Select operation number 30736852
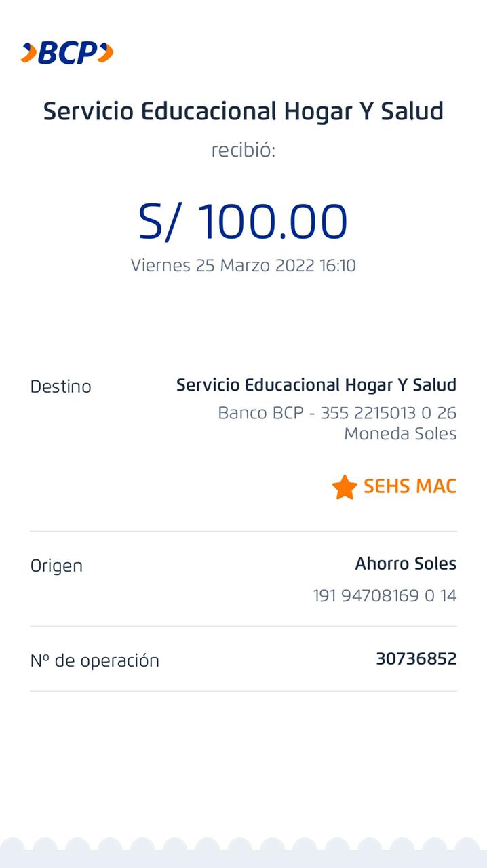This screenshot has width=487, height=868. click(x=416, y=658)
